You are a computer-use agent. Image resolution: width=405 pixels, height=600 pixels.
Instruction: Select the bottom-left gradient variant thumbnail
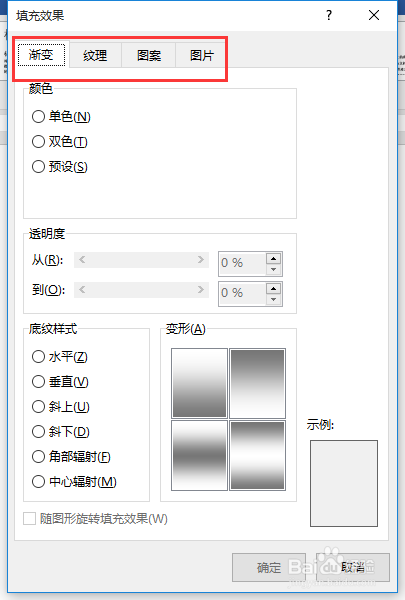pos(199,455)
